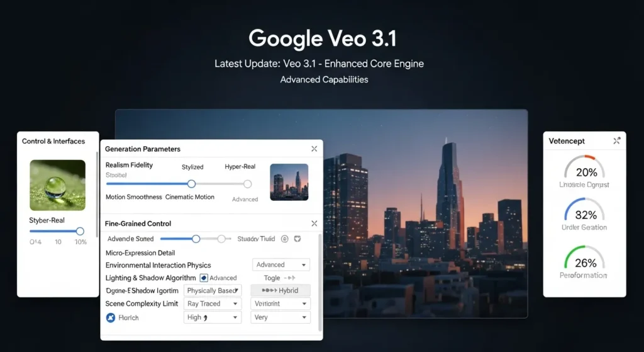This screenshot has height=352, width=644.
Task: Click the Vetencept panel title
Action: pyautogui.click(x=567, y=141)
